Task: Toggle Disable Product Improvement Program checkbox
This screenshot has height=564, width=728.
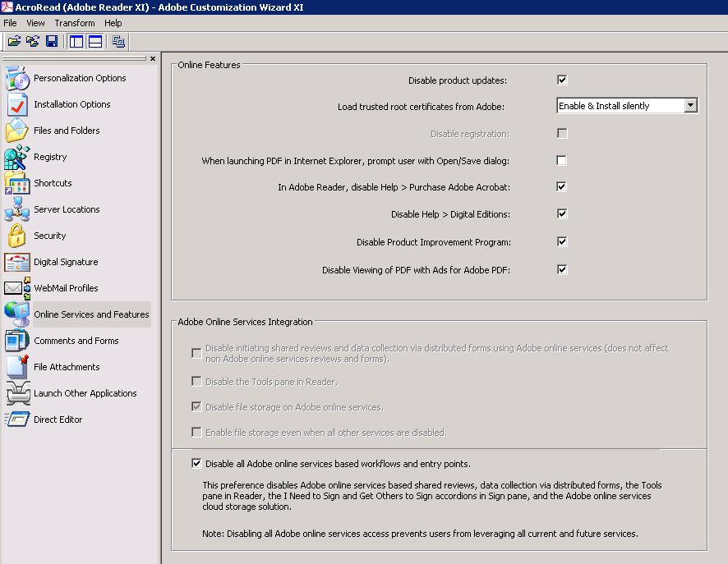Action: tap(562, 242)
